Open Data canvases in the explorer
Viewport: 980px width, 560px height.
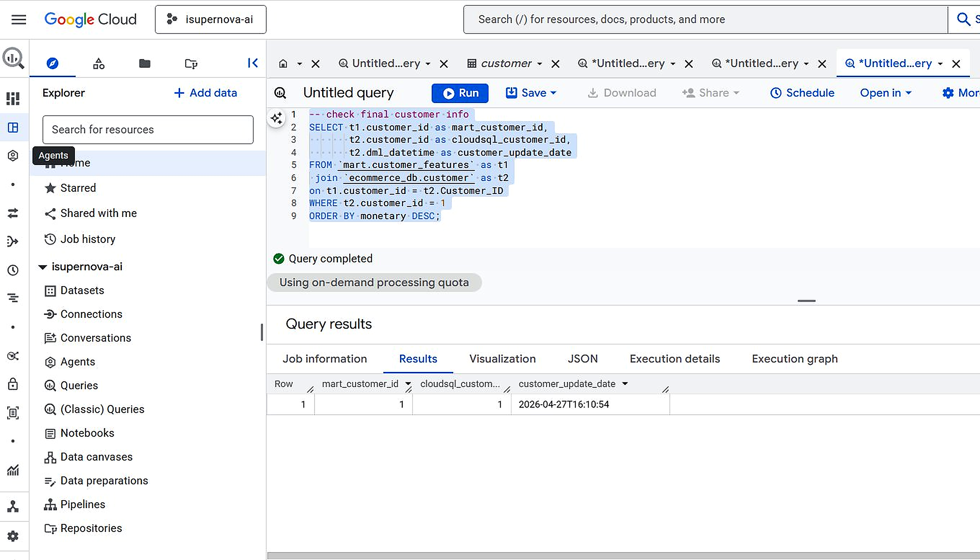[x=96, y=457]
